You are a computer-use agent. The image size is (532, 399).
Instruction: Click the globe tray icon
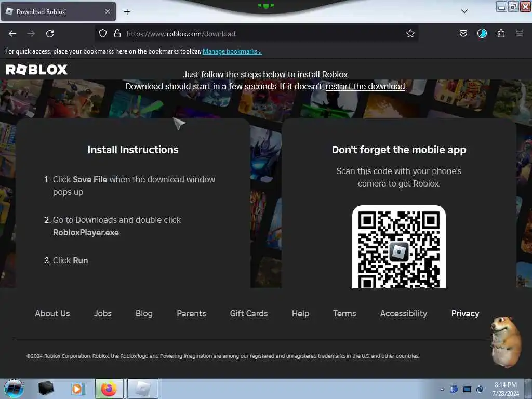pos(480,389)
